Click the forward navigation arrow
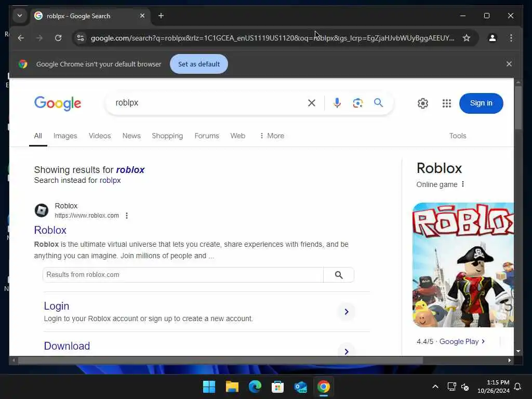 [x=39, y=38]
